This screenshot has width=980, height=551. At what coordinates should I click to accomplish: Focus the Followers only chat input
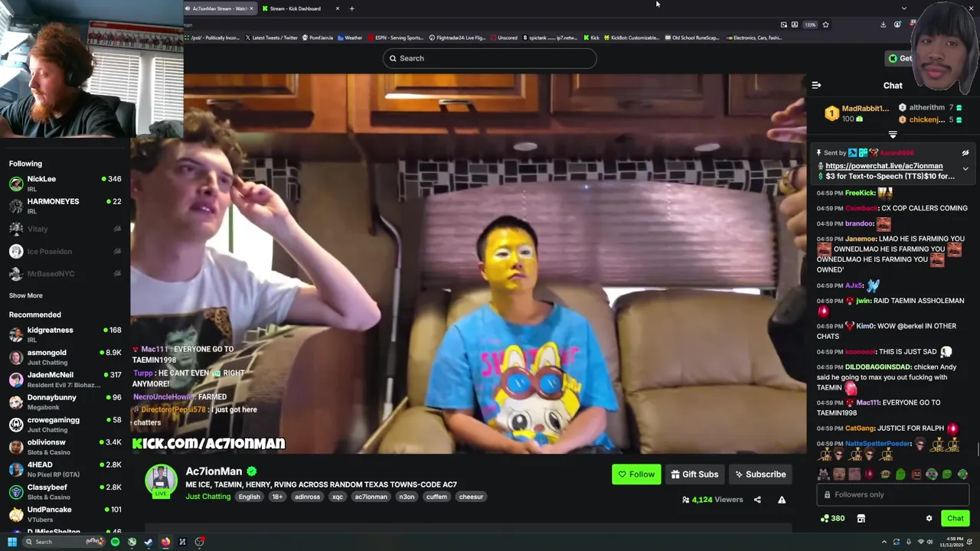click(x=893, y=494)
